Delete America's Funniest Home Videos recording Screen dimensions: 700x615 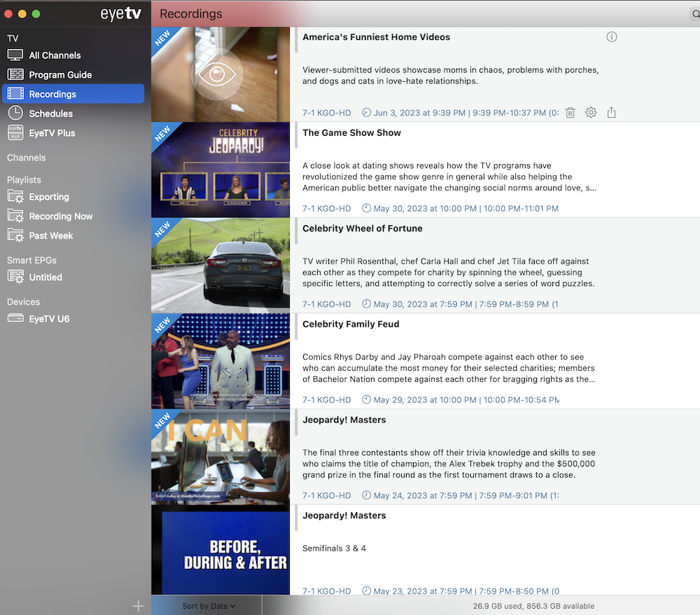click(570, 113)
